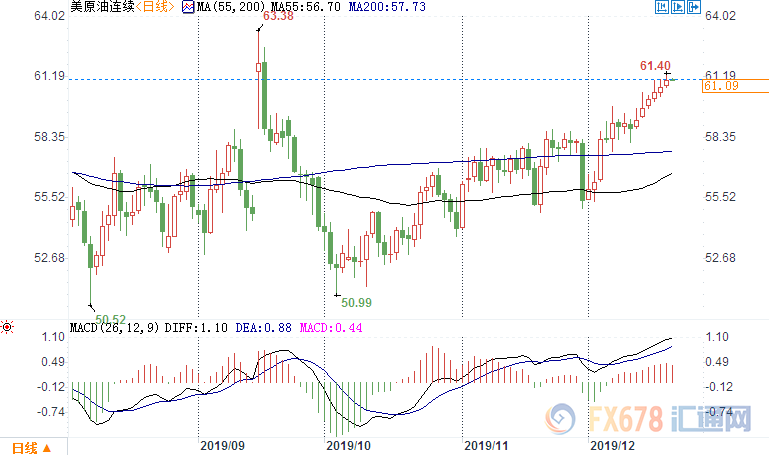Click the 0.49 right MACD axis label

[x=717, y=362]
